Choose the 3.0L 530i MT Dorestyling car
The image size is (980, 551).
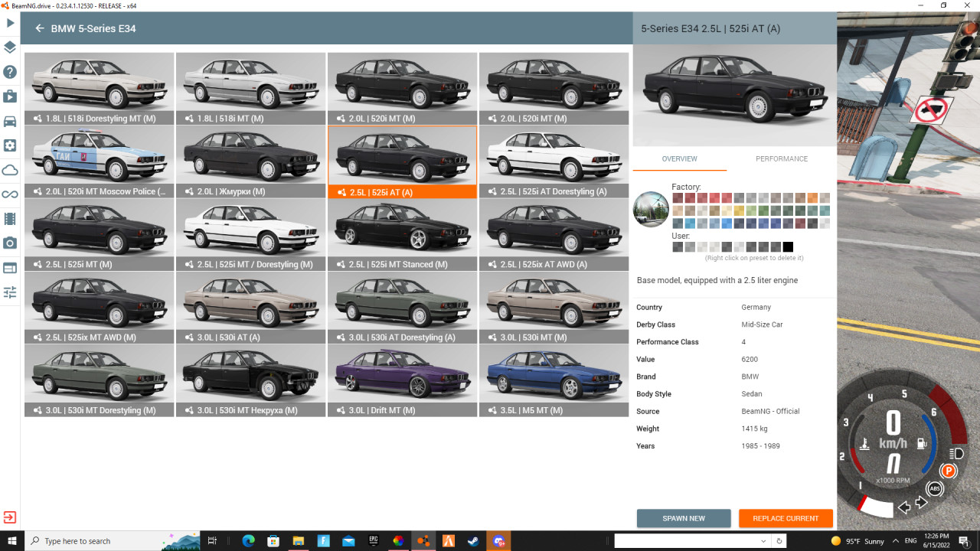point(100,380)
